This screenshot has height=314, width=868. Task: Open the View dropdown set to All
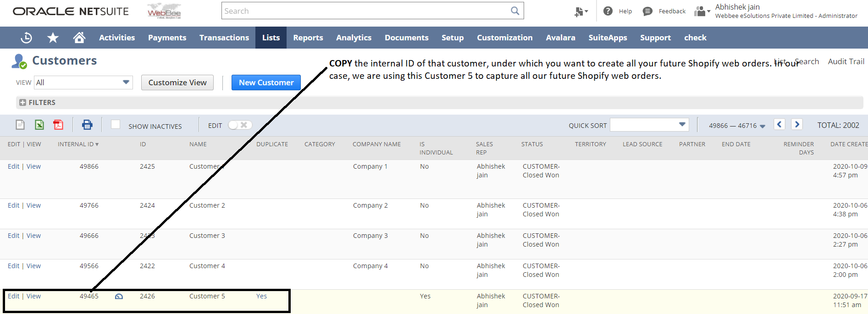click(83, 83)
